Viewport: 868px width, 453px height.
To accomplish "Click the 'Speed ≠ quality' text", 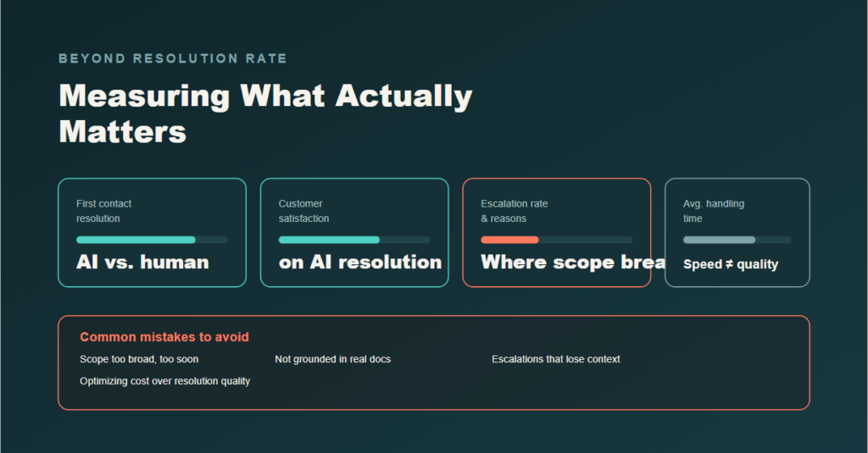I will (x=731, y=264).
